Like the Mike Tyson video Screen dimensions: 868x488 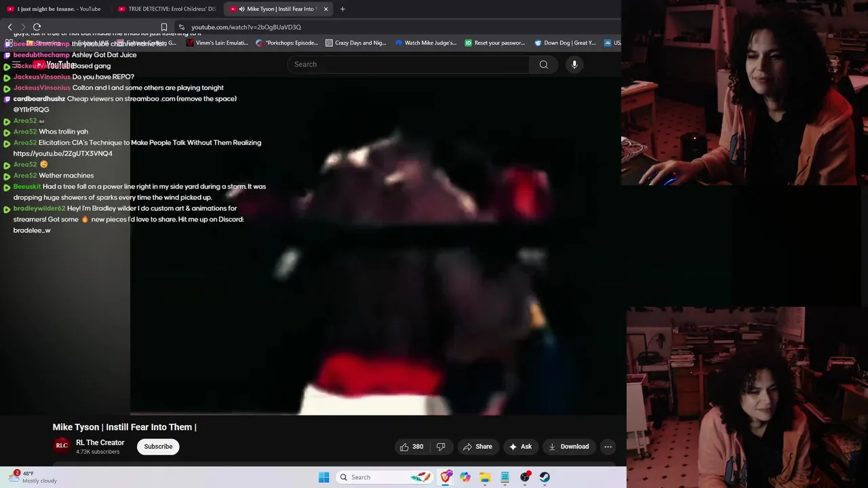[x=411, y=447]
